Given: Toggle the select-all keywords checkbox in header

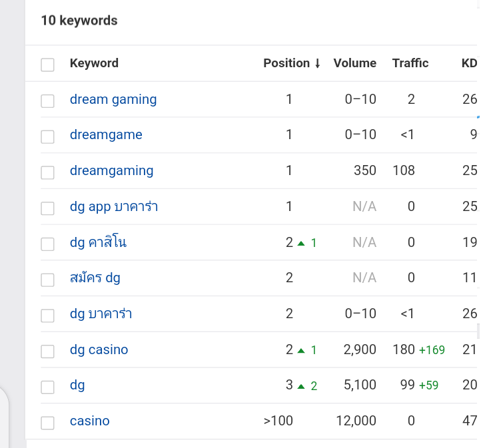Looking at the screenshot, I should (x=47, y=65).
